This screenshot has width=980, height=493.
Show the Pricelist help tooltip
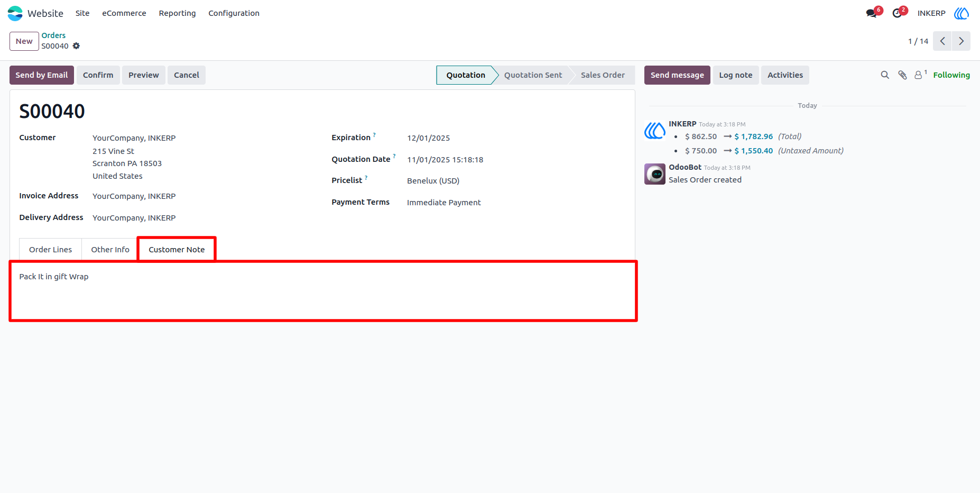[366, 177]
